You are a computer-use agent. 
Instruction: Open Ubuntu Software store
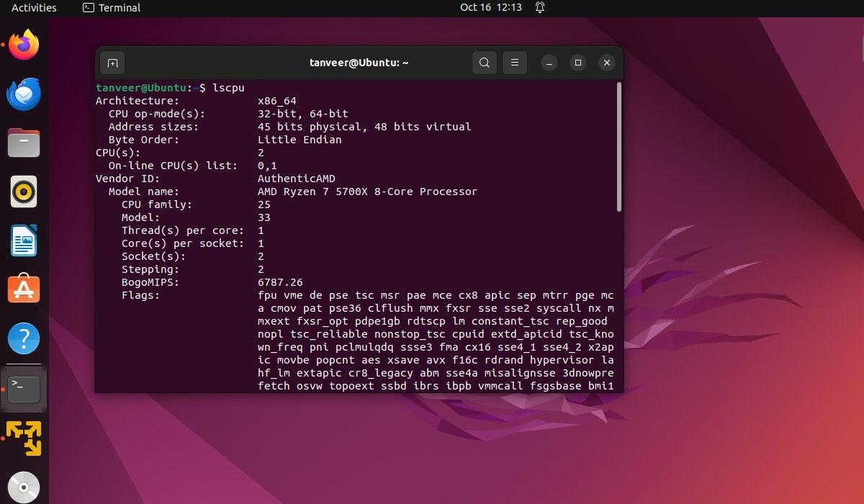[x=24, y=289]
